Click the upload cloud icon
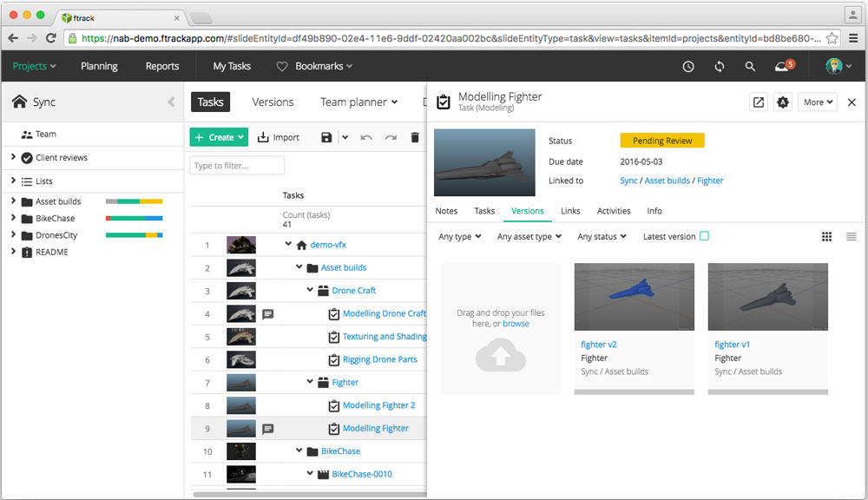This screenshot has width=868, height=500. (x=501, y=354)
